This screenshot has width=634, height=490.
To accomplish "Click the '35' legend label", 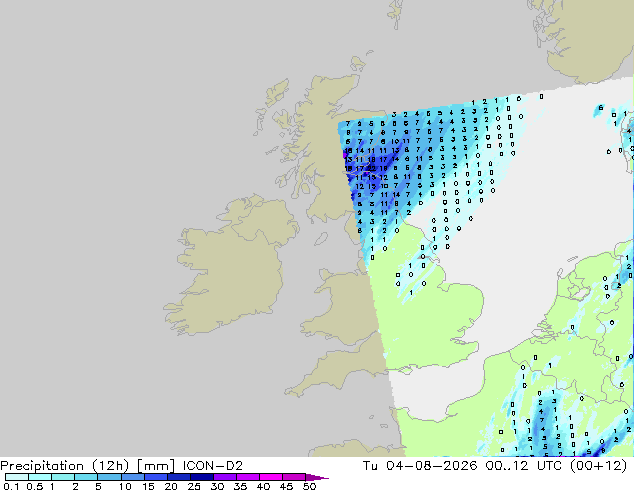I will [240, 486].
